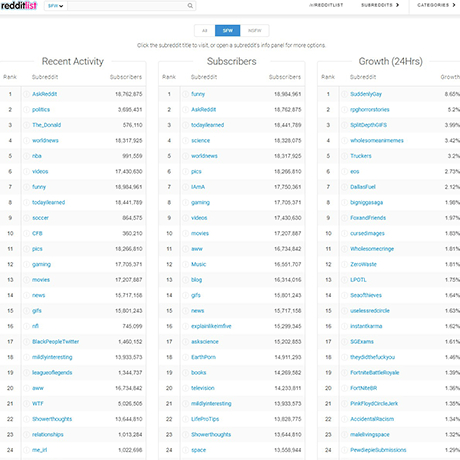
Task: Visit the videos link in Recent Activity
Action: pyautogui.click(x=40, y=172)
